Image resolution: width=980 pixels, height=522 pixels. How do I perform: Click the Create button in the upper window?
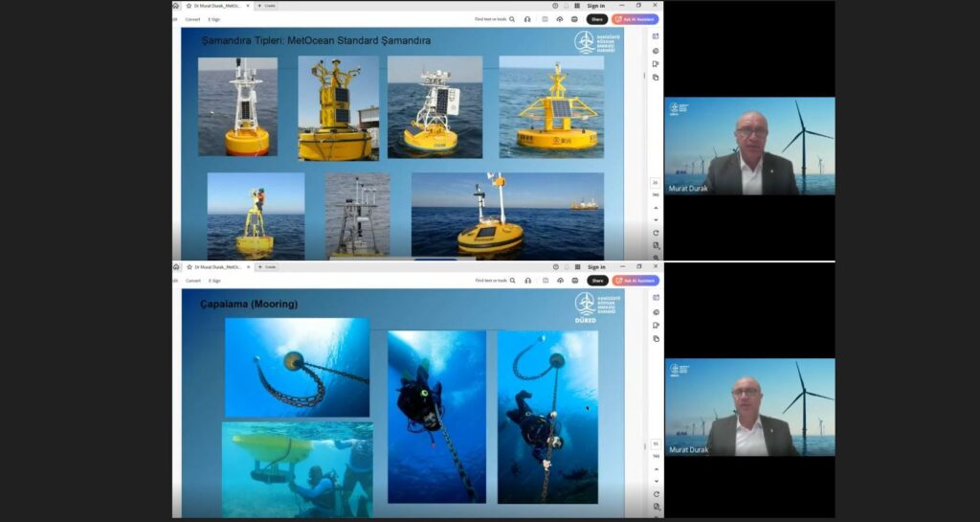click(266, 6)
